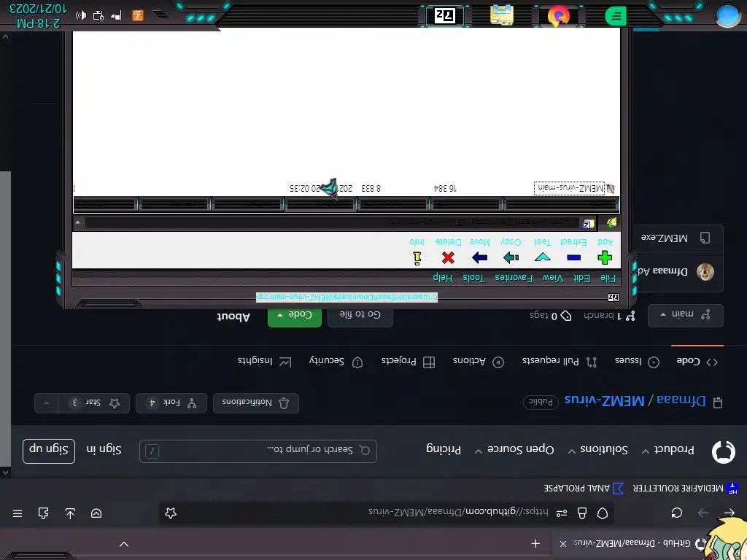Screen dimensions: 747x560
Task: Expand the Product menu on GitHub
Action: pos(668,450)
